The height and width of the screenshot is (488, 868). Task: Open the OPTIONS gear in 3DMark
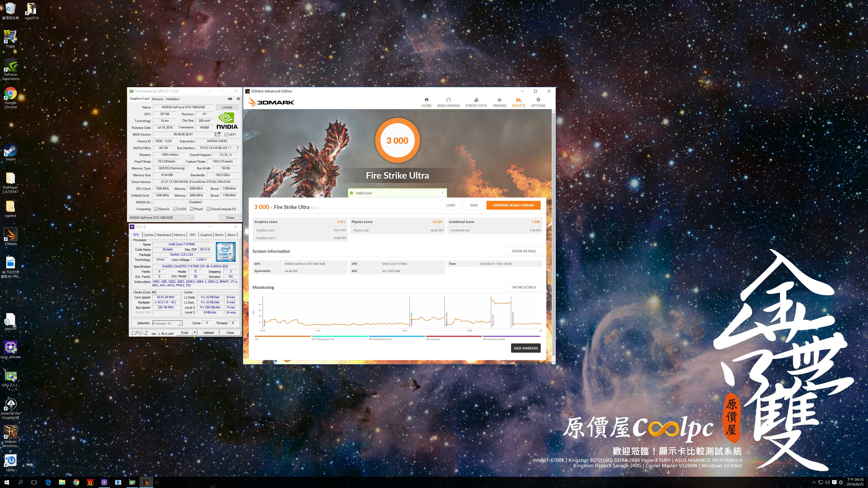(538, 102)
